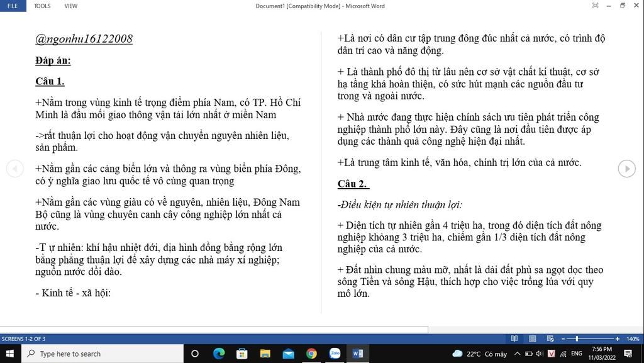This screenshot has width=644, height=363.
Task: Click the ENG language indicator
Action: point(577,354)
